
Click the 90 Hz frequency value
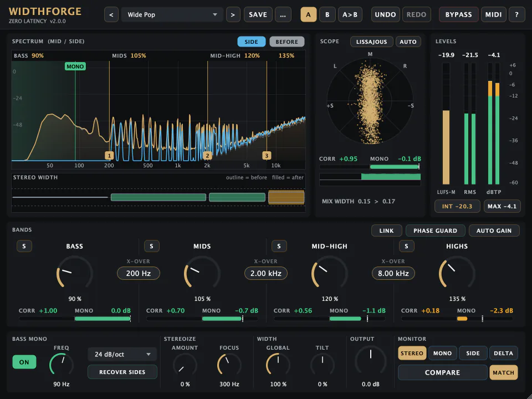coord(62,385)
